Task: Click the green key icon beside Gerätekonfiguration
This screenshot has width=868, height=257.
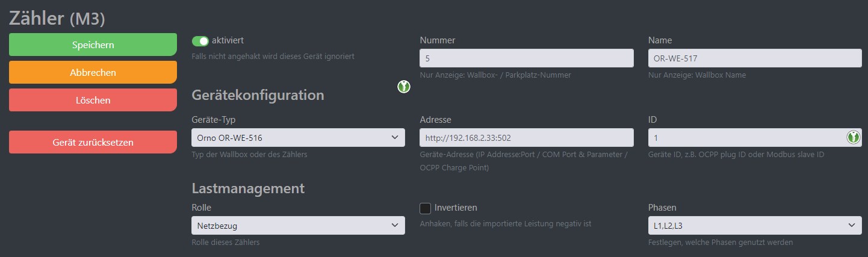Action: point(403,87)
